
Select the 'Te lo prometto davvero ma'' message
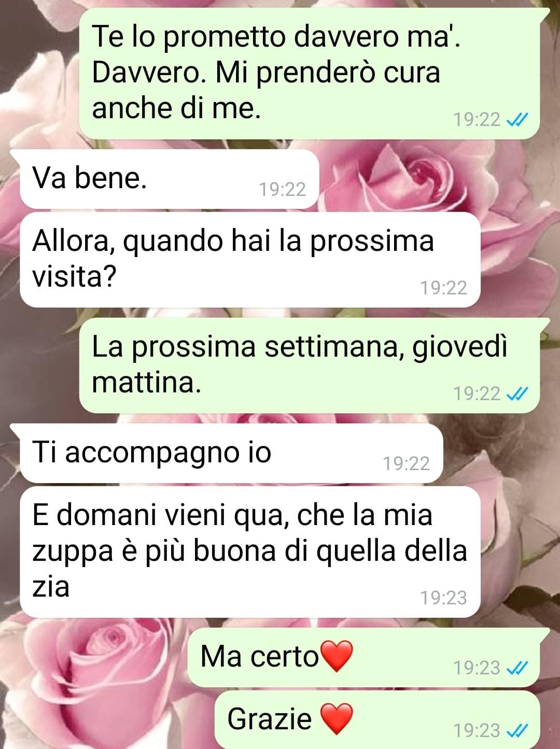point(310,74)
